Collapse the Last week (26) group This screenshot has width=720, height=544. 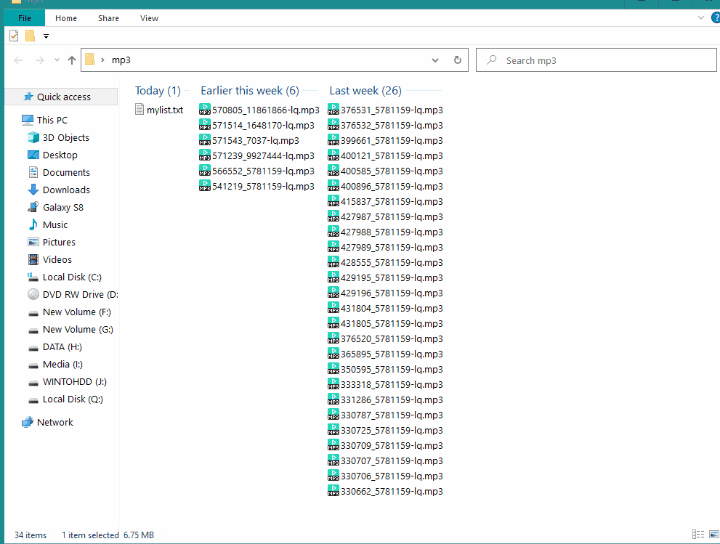click(x=365, y=91)
